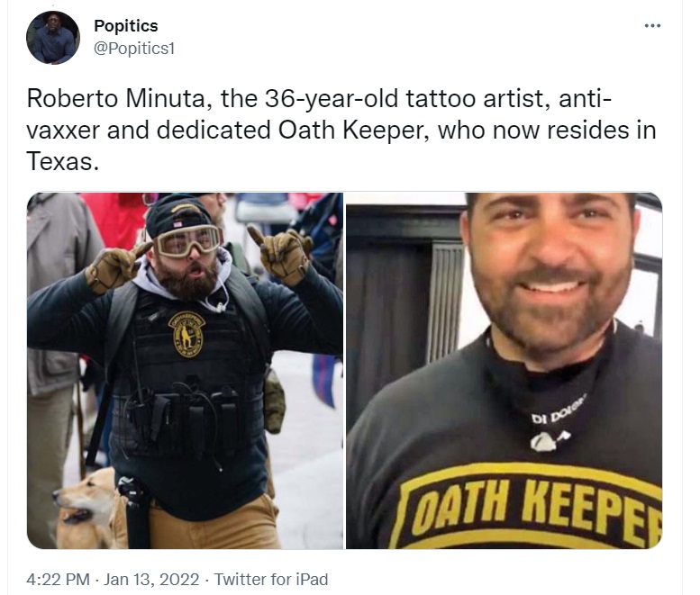Open the Popitics profile avatar
700x595 pixels.
[x=52, y=38]
